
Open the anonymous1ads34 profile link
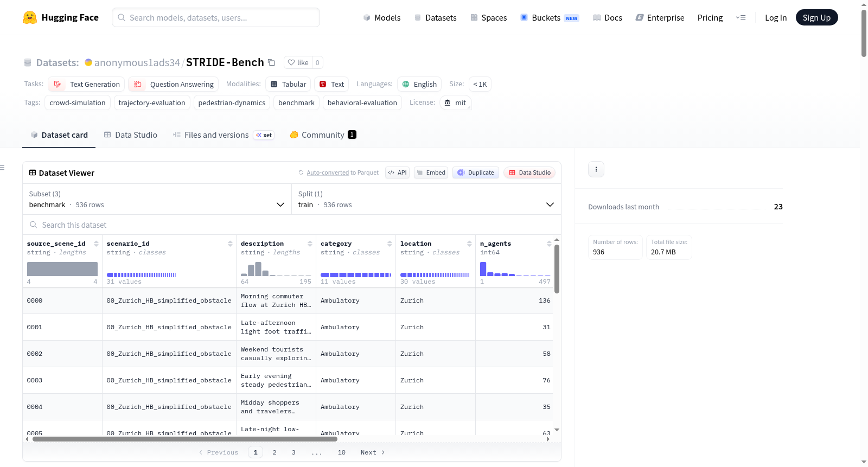[x=137, y=62]
